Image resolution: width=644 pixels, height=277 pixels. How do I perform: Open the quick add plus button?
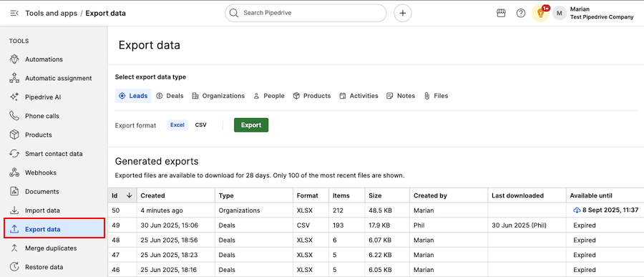point(402,13)
